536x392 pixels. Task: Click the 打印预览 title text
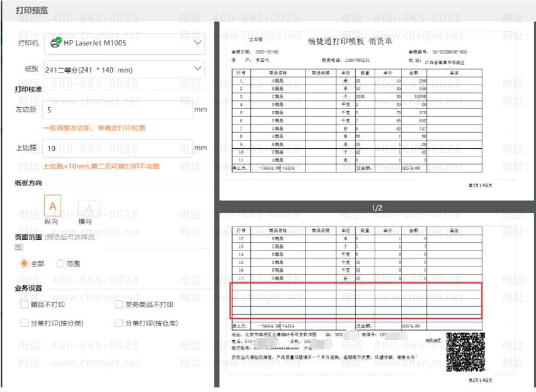[x=32, y=10]
